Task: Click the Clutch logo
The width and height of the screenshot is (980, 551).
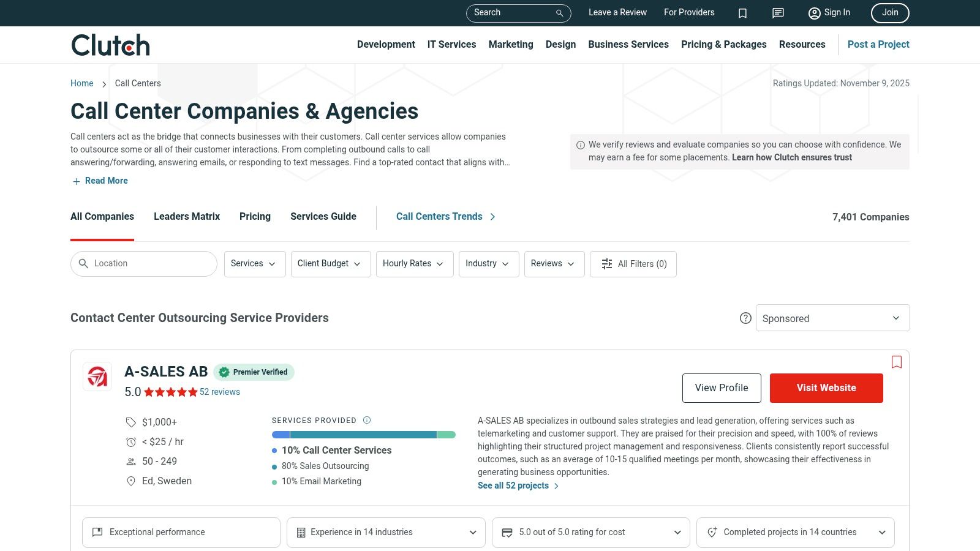Action: 110,44
